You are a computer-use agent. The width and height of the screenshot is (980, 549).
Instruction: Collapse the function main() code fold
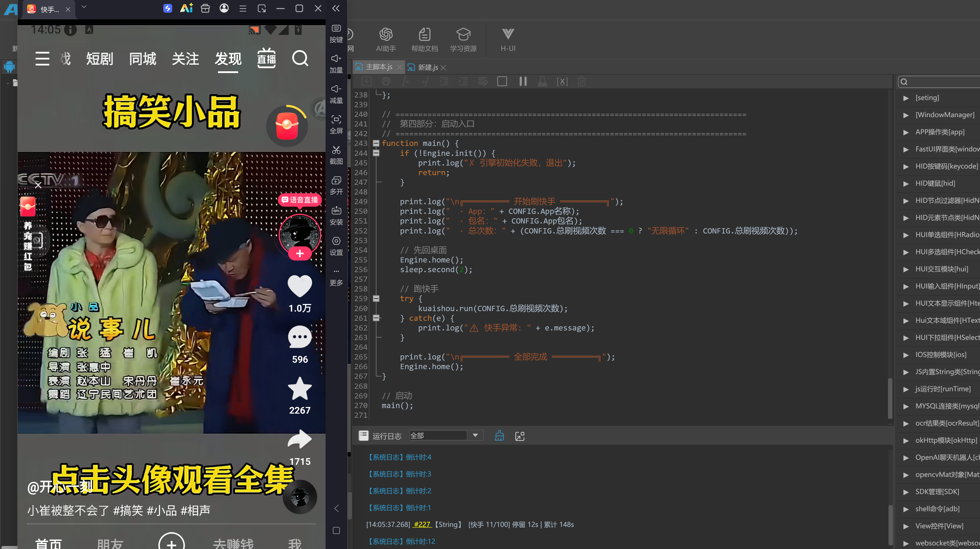click(x=376, y=143)
